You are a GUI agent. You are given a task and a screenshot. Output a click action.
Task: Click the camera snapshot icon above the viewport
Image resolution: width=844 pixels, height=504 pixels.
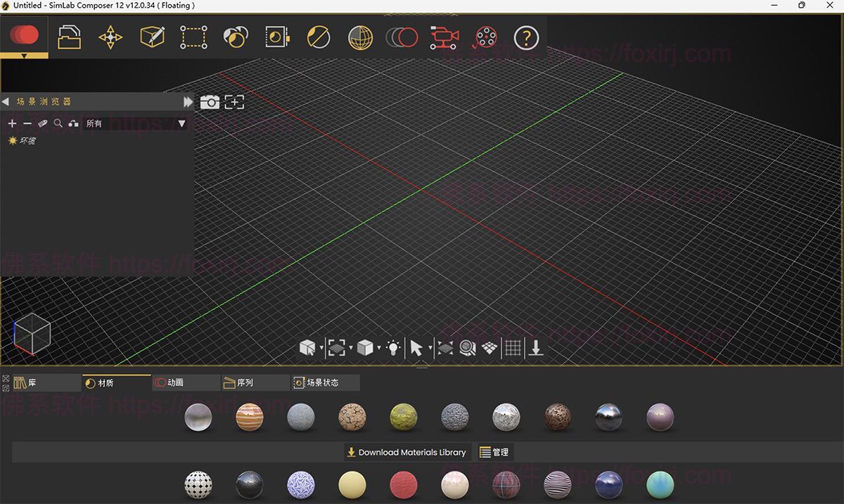click(x=210, y=102)
